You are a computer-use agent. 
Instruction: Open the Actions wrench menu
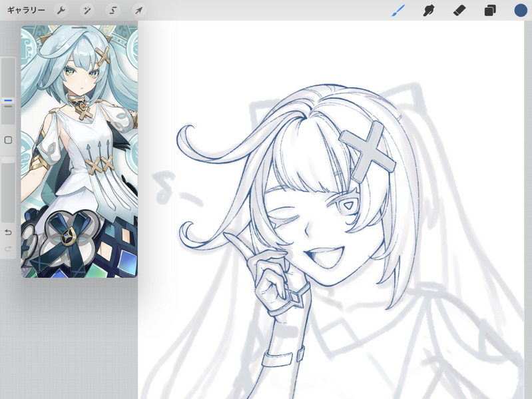tap(61, 10)
